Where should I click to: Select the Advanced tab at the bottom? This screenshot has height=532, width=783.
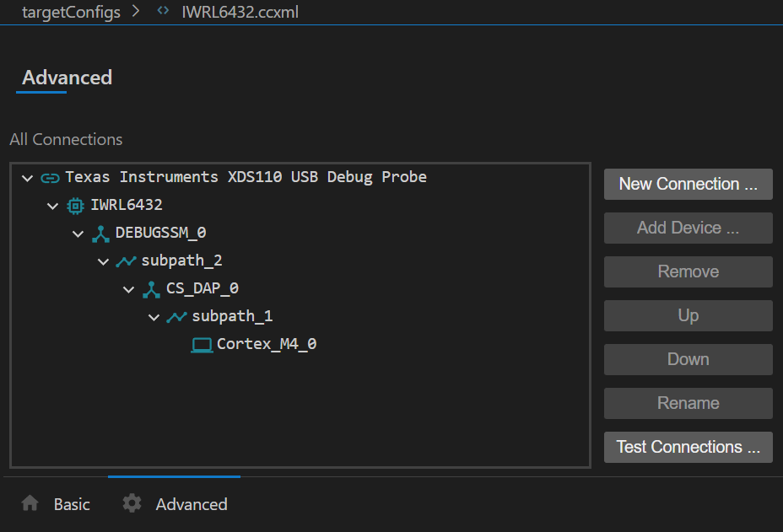[175, 504]
